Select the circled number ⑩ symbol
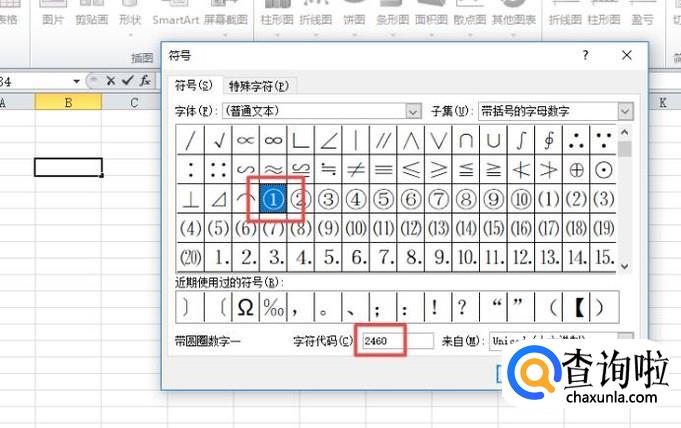 (521, 199)
